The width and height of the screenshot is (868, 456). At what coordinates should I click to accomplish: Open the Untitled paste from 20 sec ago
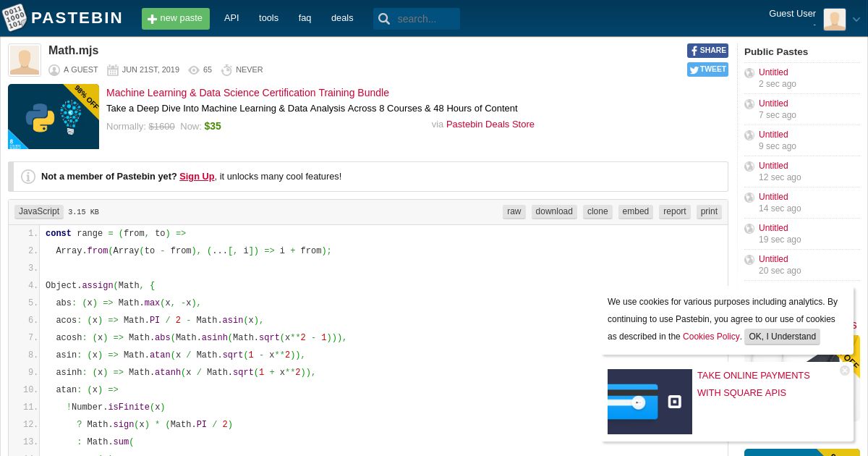point(773,259)
